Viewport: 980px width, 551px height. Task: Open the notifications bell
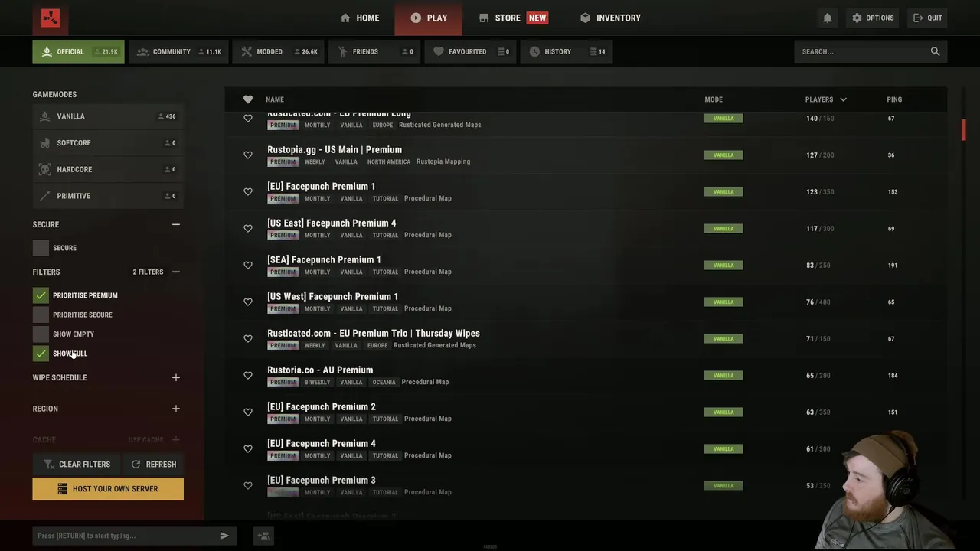pyautogui.click(x=827, y=18)
